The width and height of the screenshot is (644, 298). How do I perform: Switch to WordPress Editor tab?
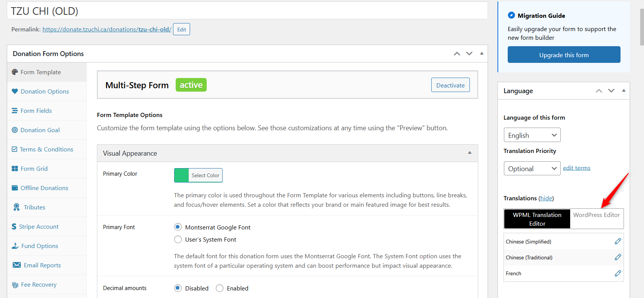pyautogui.click(x=596, y=215)
